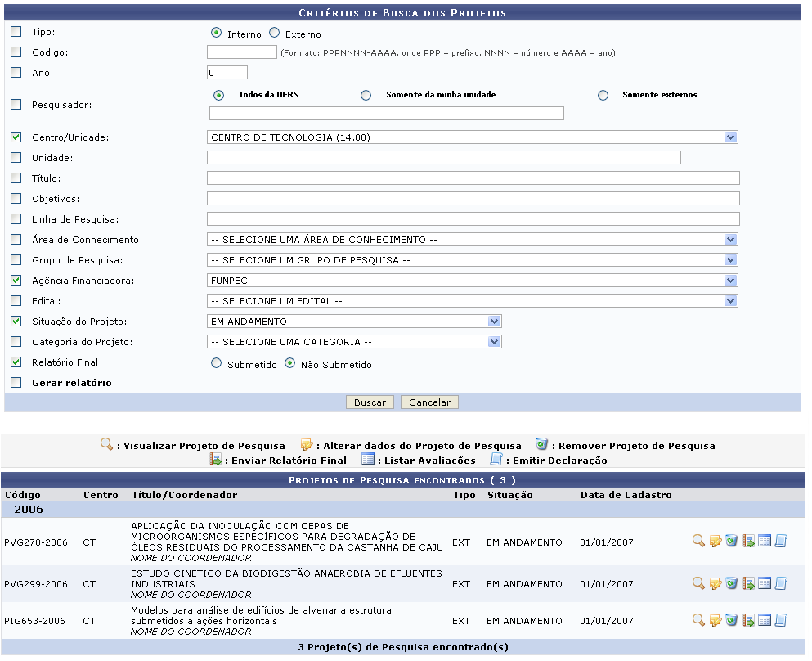Uncheck the Centro/Unidade checkbox

[x=16, y=137]
